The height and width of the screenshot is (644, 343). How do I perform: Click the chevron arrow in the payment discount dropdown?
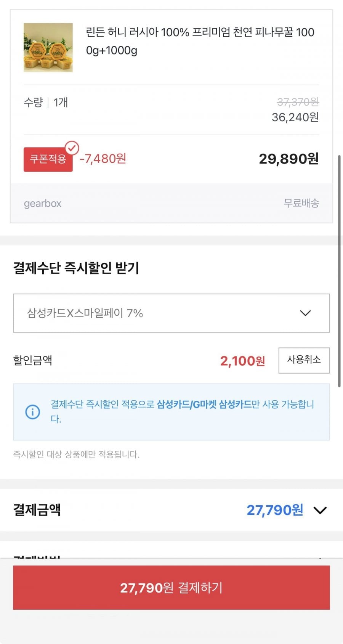(305, 313)
